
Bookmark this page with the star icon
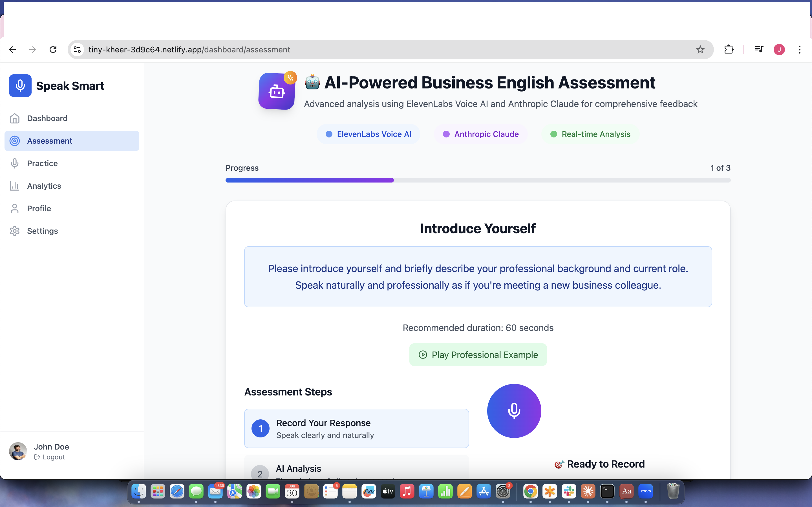(x=700, y=50)
